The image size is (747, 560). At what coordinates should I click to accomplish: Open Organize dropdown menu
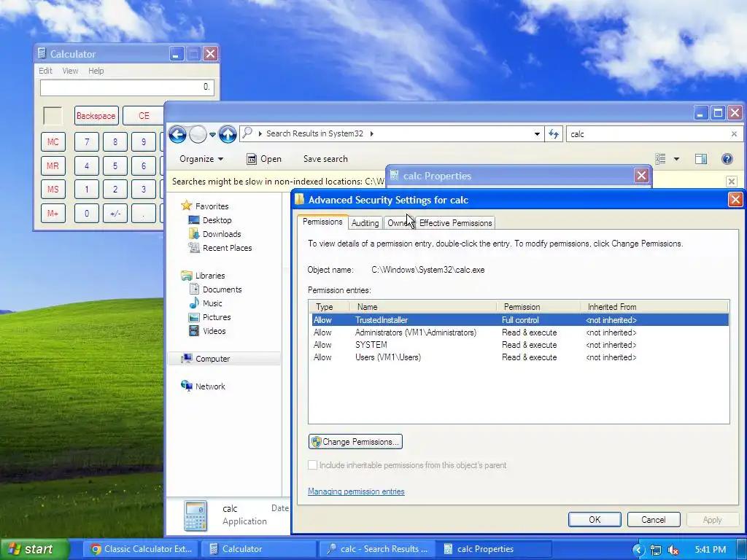pyautogui.click(x=201, y=159)
